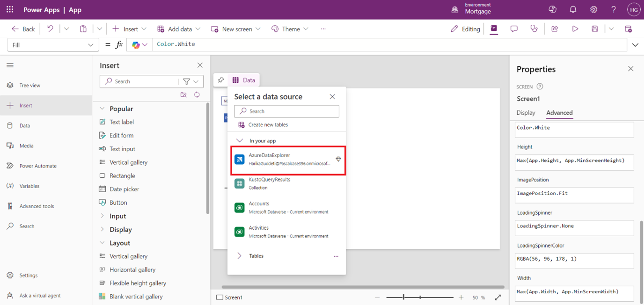This screenshot has width=644, height=305.
Task: Click Create new tables
Action: pyautogui.click(x=268, y=125)
